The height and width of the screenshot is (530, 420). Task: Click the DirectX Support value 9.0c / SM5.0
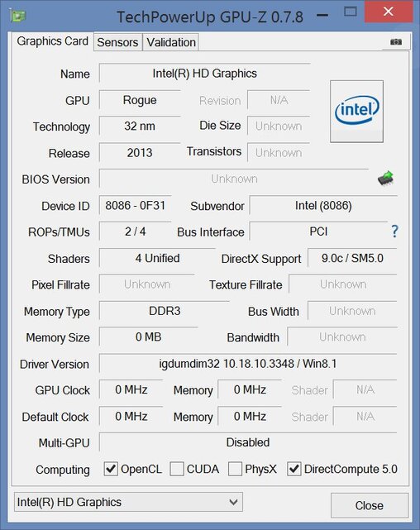coord(352,258)
